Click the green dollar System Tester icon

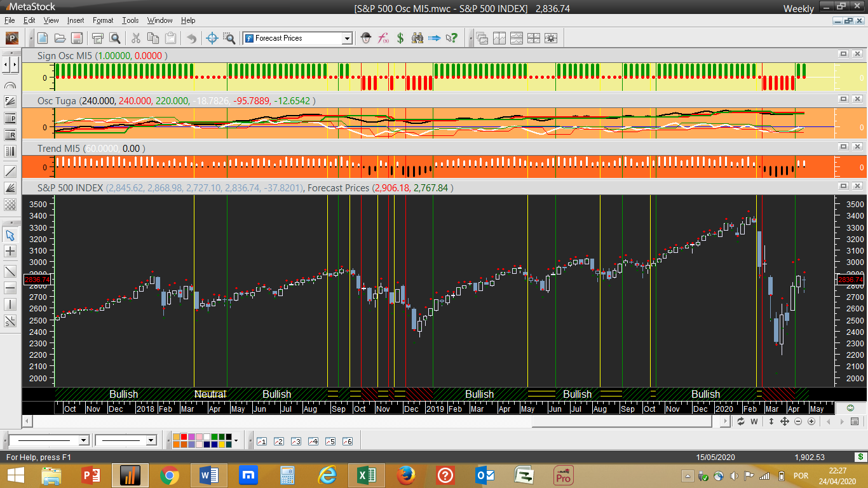click(x=400, y=38)
